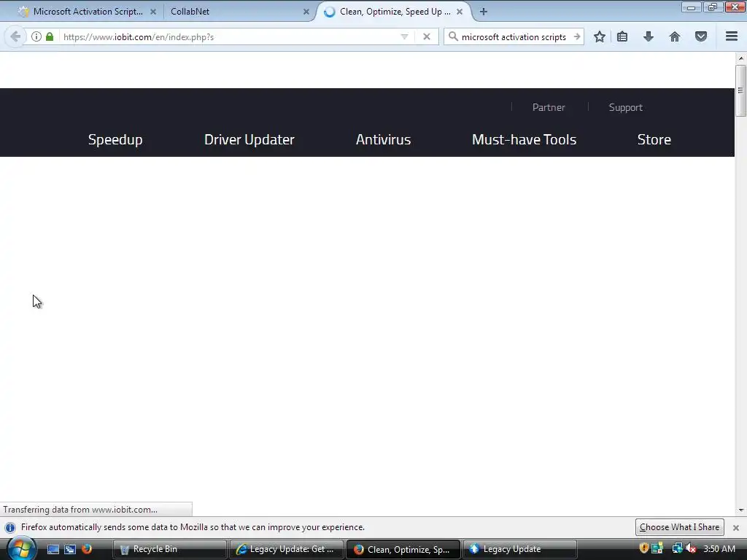This screenshot has height=560, width=747.
Task: Click the green secure connection padlock
Action: (50, 36)
